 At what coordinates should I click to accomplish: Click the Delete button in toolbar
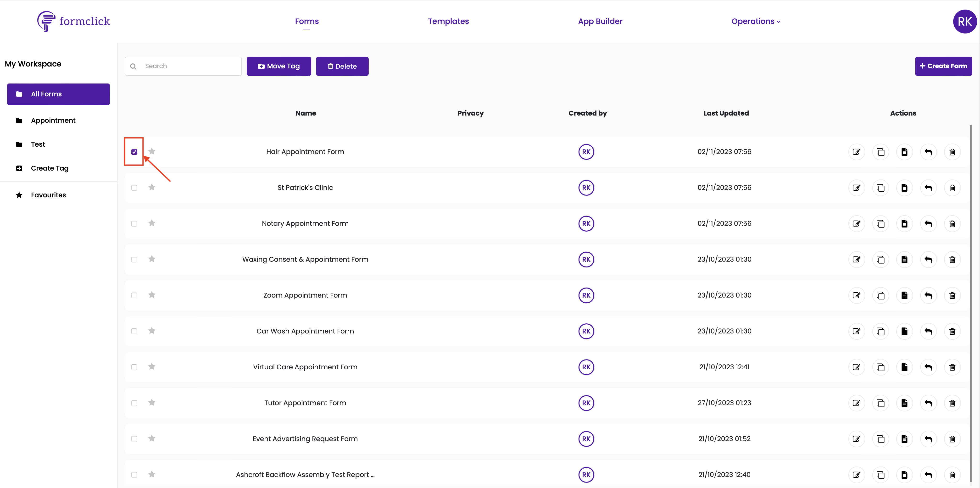tap(342, 66)
